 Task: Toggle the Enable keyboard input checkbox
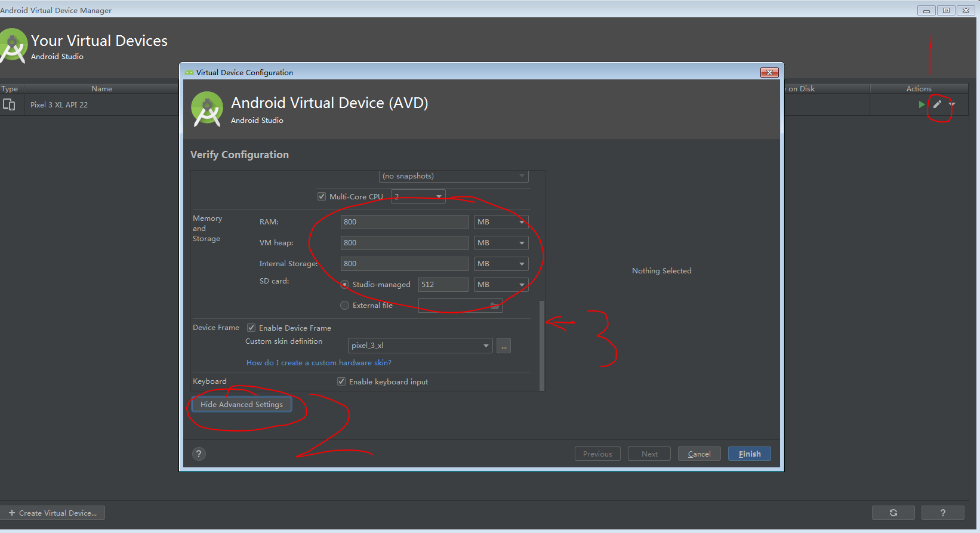[341, 381]
